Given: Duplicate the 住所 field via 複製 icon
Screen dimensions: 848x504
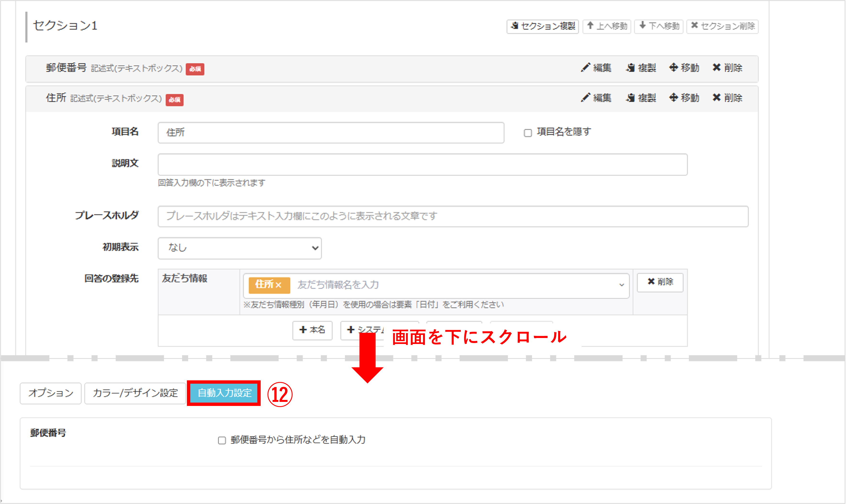Looking at the screenshot, I should (x=630, y=97).
